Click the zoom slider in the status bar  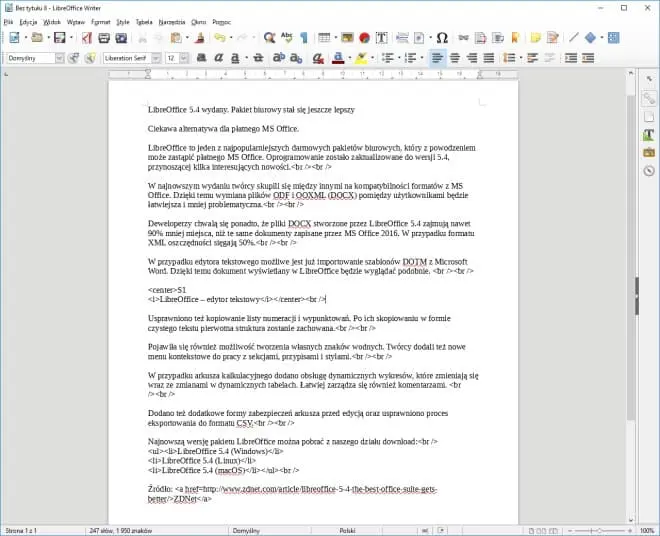coord(600,531)
